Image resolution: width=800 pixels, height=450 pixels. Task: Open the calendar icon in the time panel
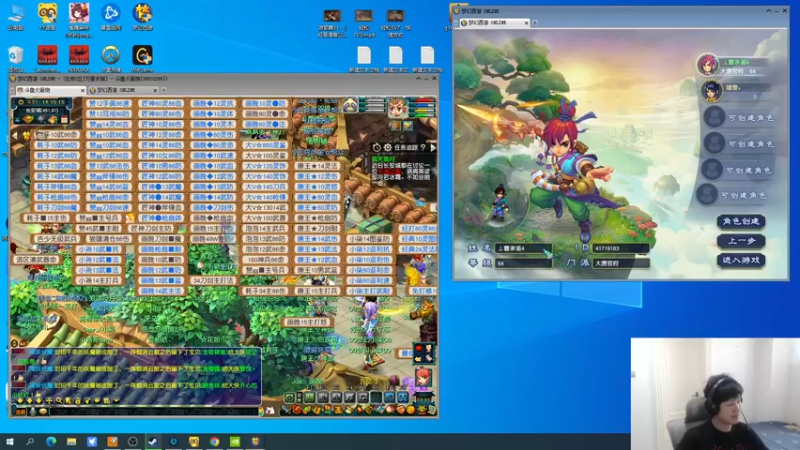pyautogui.click(x=64, y=119)
